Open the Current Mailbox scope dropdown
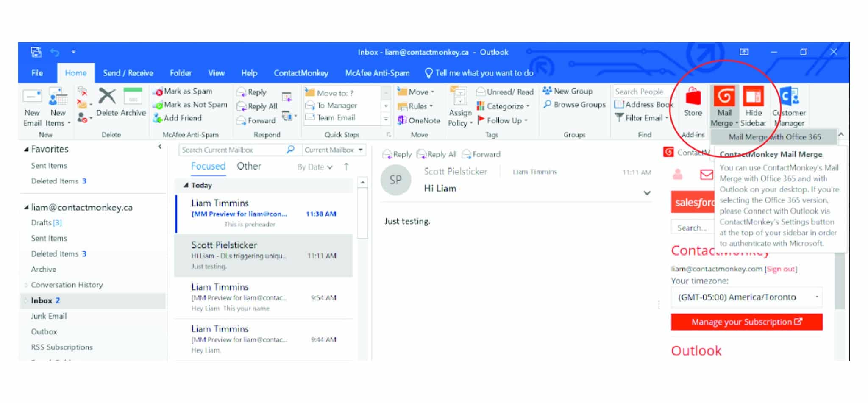The image size is (868, 403). tap(334, 150)
